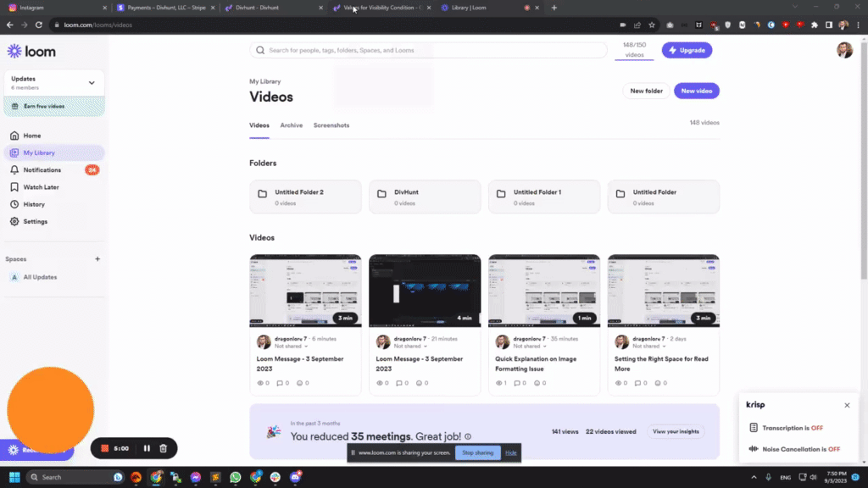Screen dimensions: 868x488
Task: Toggle Krisp Transcription OFF setting
Action: coord(793,428)
